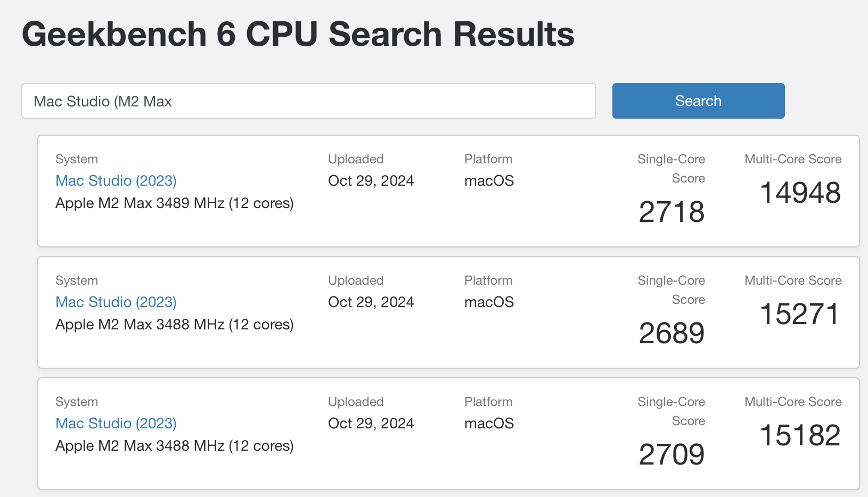Click the Oct 29, 2024 date on first result
Image resolution: width=868 pixels, height=497 pixels.
point(371,180)
